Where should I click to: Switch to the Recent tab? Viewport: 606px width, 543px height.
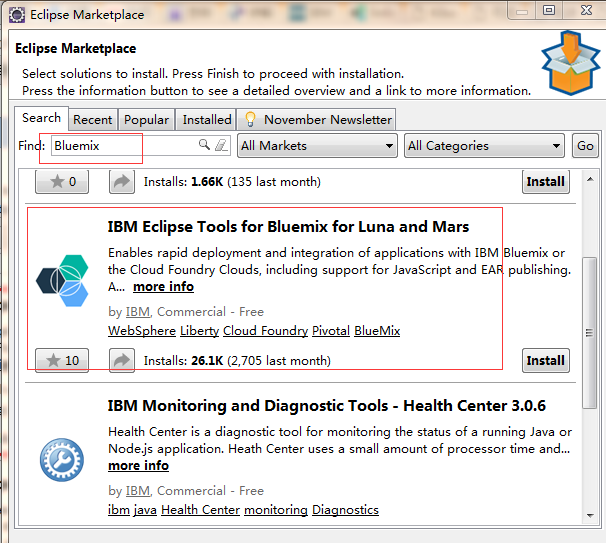click(93, 120)
